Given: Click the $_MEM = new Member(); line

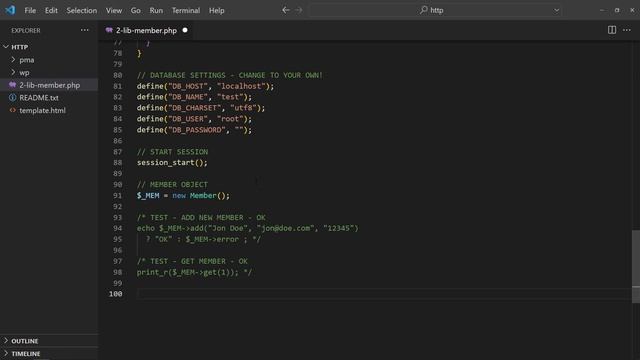Looking at the screenshot, I should (183, 196).
